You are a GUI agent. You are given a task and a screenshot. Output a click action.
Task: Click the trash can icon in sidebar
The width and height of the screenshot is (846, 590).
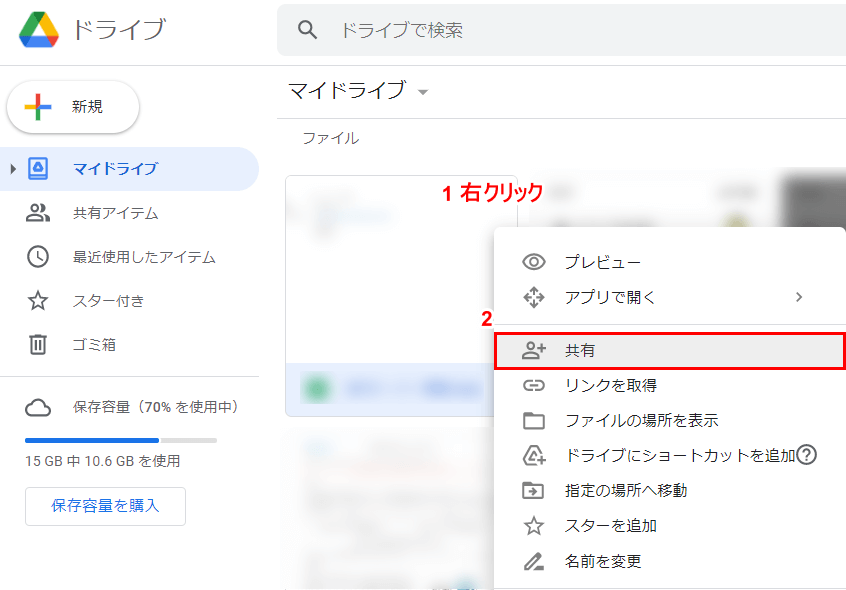[x=38, y=345]
